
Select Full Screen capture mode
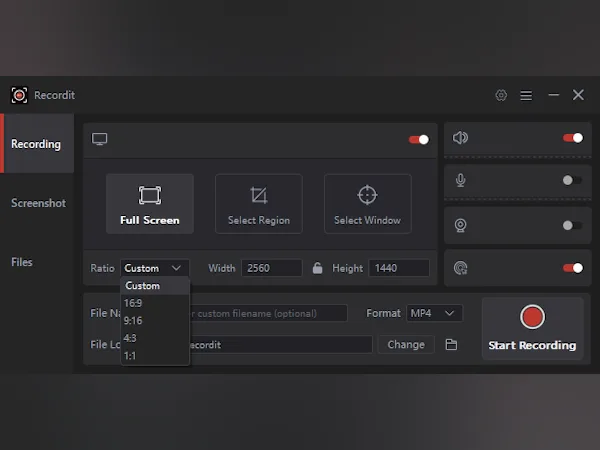pyautogui.click(x=150, y=204)
